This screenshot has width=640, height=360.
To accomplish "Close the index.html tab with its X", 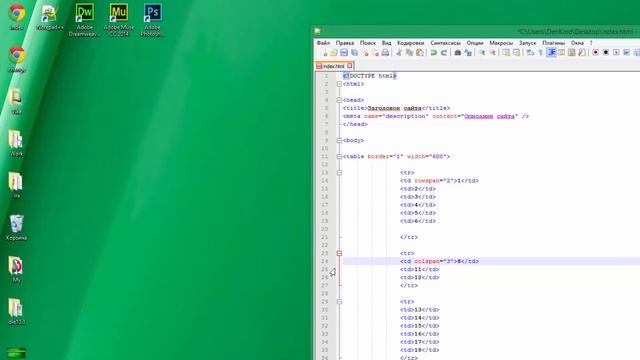I will point(350,66).
